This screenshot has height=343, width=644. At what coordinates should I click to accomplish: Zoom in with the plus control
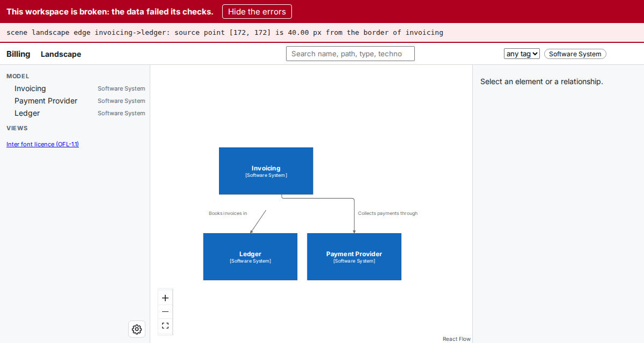[165, 298]
